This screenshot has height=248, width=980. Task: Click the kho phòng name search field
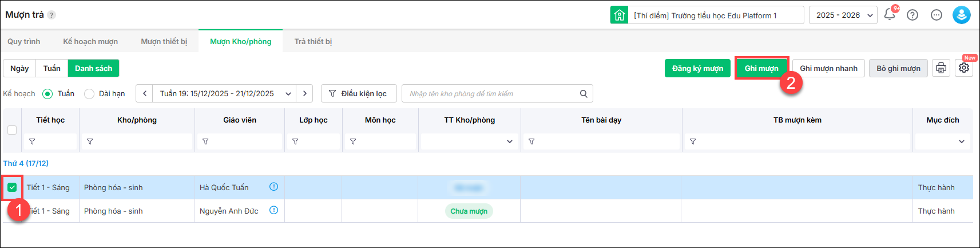(x=492, y=93)
